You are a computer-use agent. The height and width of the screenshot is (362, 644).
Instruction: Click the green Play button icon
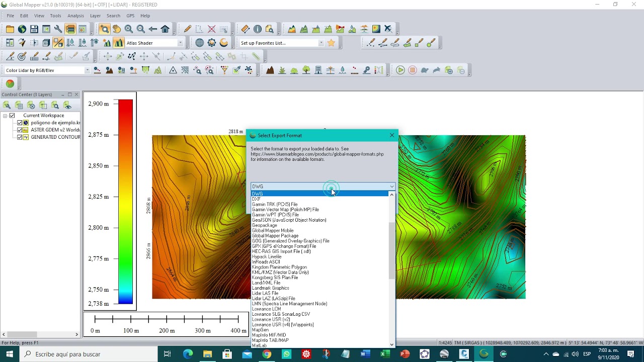pyautogui.click(x=400, y=70)
